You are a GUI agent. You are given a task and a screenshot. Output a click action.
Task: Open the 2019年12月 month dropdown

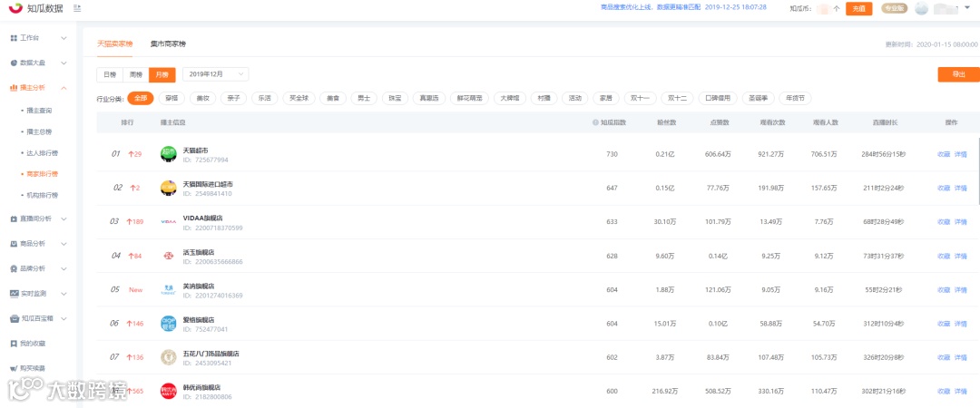(216, 74)
